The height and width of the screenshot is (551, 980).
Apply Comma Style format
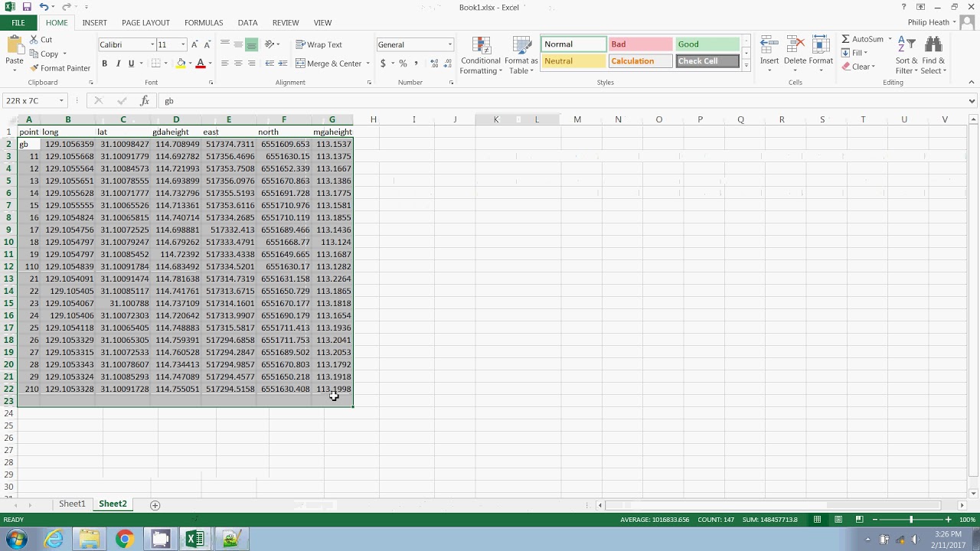click(416, 64)
